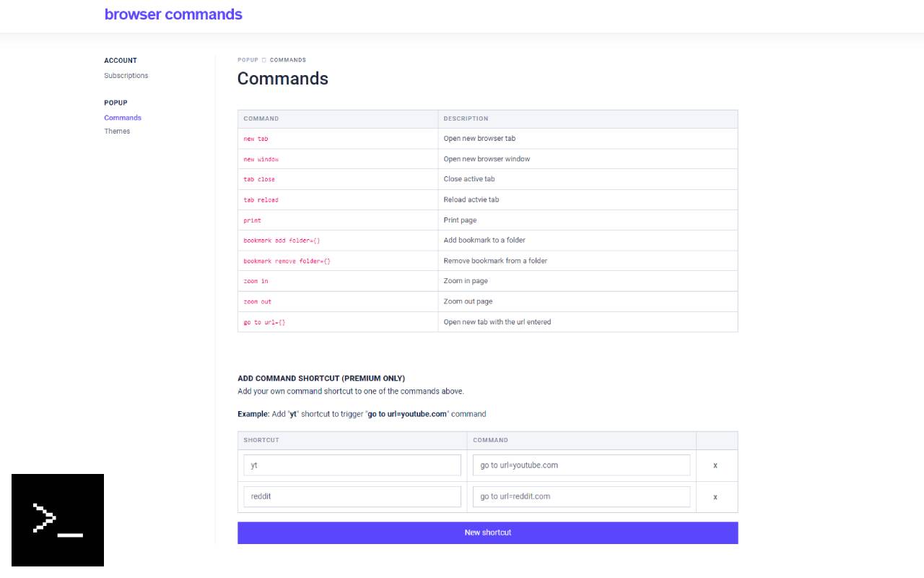Viewport: 924px width, 578px height.
Task: Click the "reddit" shortcut input field
Action: pos(352,496)
